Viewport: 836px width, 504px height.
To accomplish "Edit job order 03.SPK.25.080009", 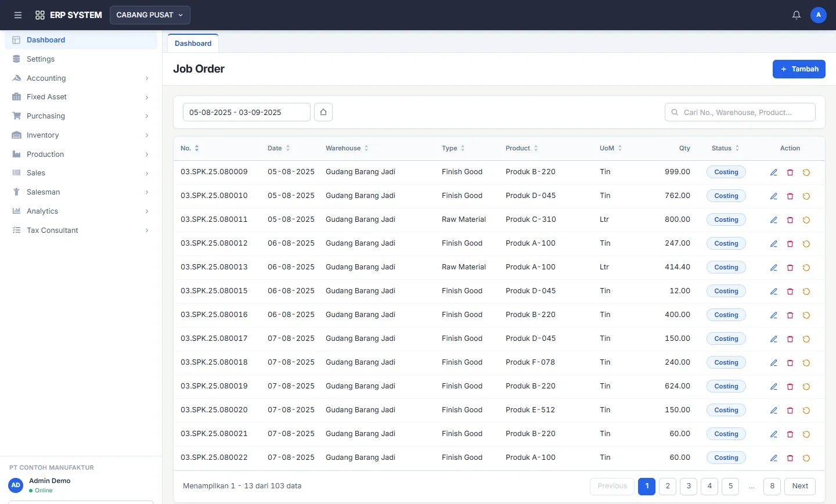I will point(774,172).
